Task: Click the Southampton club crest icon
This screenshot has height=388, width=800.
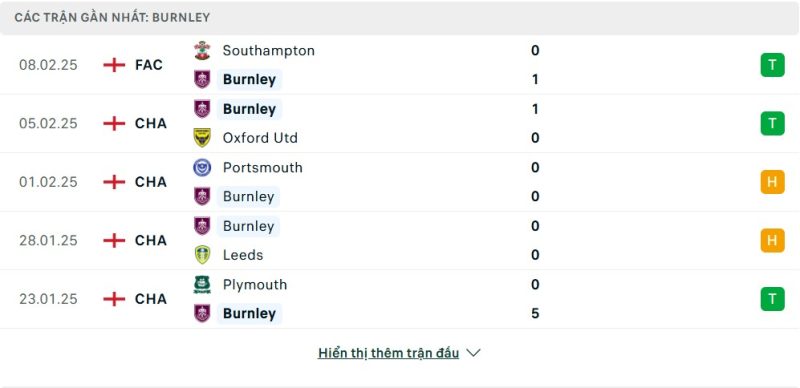Action: pos(202,51)
